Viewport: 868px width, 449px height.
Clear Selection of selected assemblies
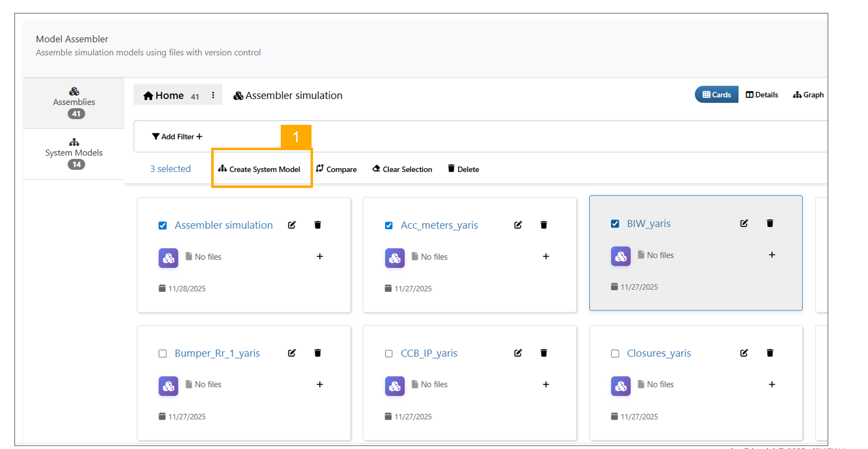point(402,170)
